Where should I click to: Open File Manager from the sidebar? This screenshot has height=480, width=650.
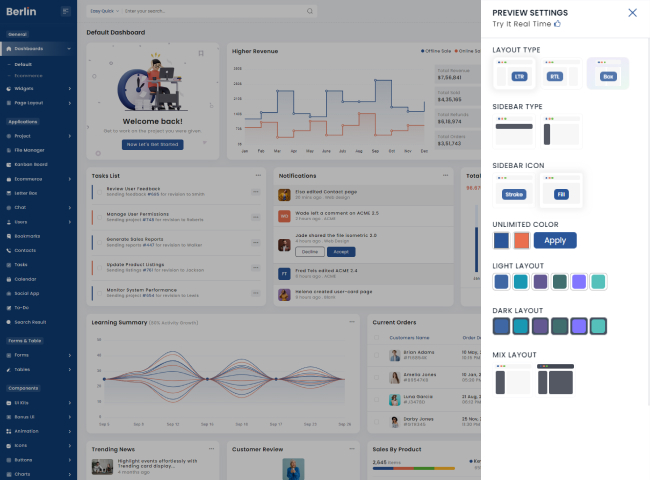point(29,150)
